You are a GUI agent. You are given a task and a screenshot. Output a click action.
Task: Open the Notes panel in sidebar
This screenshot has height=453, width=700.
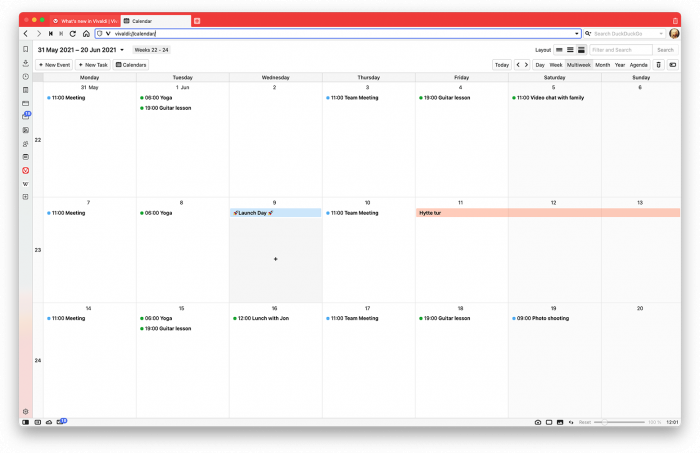(25, 90)
